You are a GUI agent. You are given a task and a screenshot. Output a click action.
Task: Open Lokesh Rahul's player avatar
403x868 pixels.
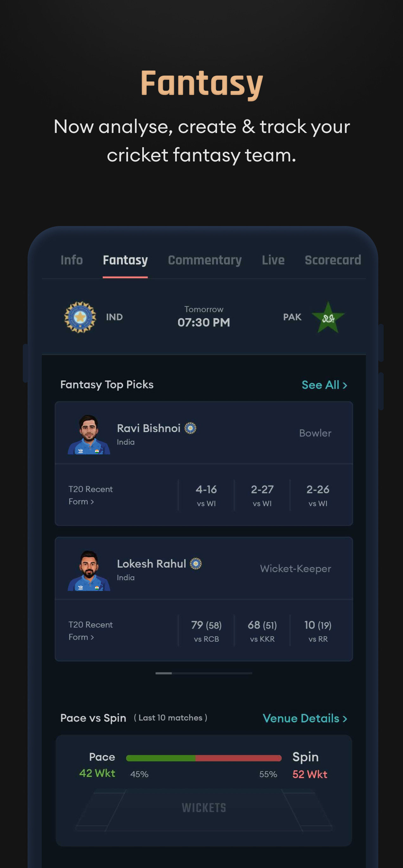click(89, 570)
